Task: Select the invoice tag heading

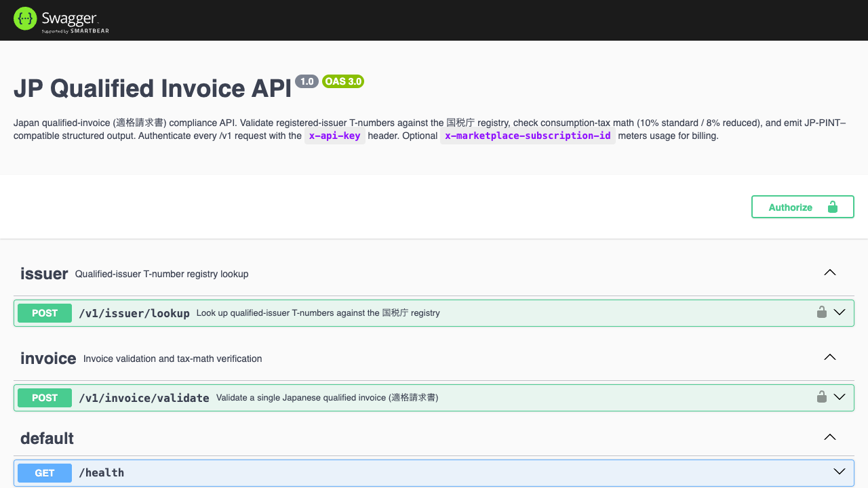Action: point(48,358)
